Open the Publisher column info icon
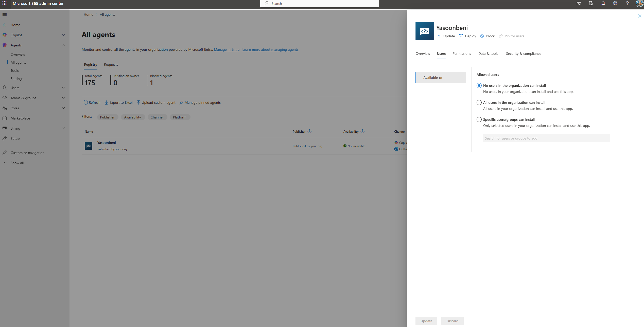This screenshot has height=327, width=644. (309, 131)
